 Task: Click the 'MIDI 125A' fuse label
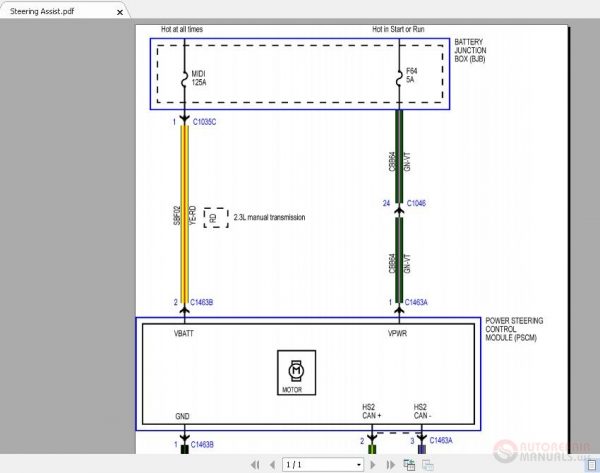click(x=199, y=78)
